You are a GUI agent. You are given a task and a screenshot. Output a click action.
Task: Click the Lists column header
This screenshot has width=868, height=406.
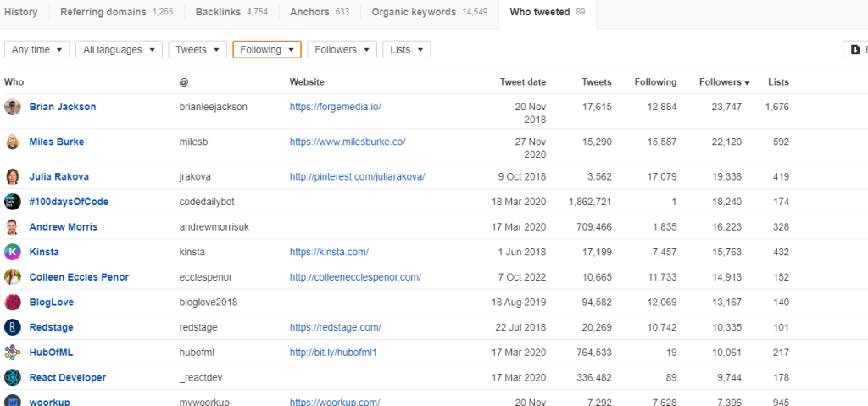coord(778,82)
